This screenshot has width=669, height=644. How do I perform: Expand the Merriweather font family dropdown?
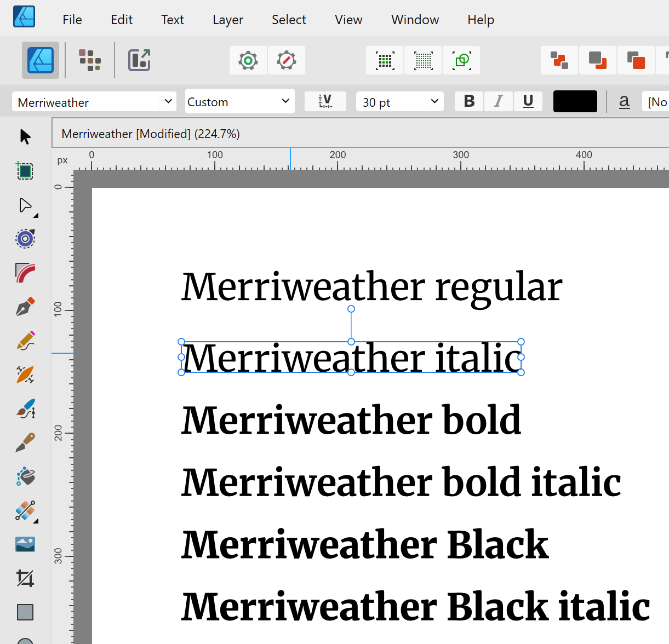coord(168,102)
